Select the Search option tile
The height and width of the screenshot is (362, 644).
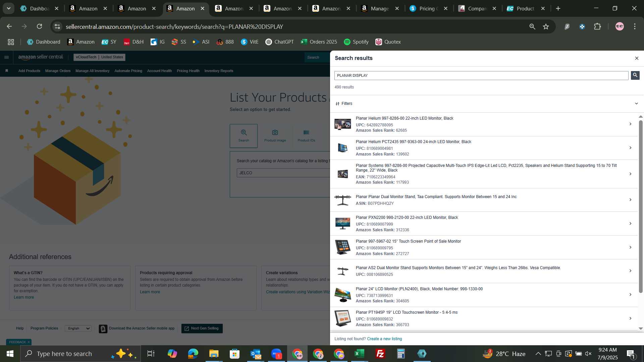pyautogui.click(x=244, y=136)
